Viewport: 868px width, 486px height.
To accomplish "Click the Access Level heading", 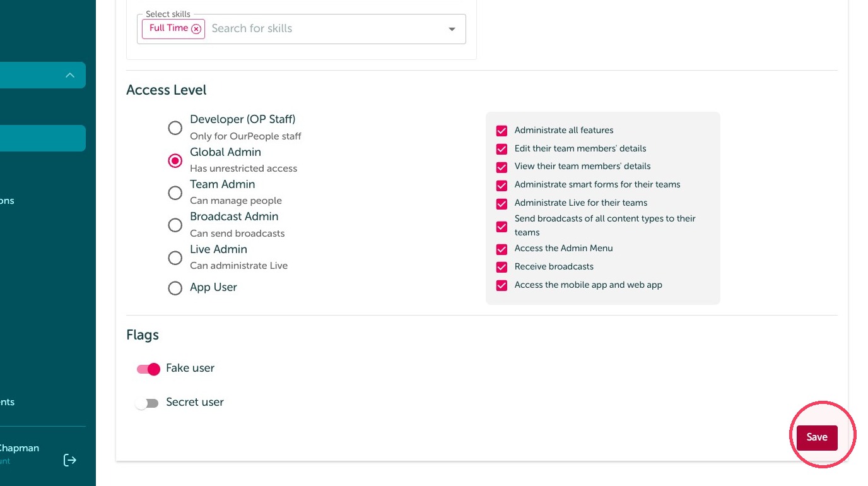I will coord(167,90).
